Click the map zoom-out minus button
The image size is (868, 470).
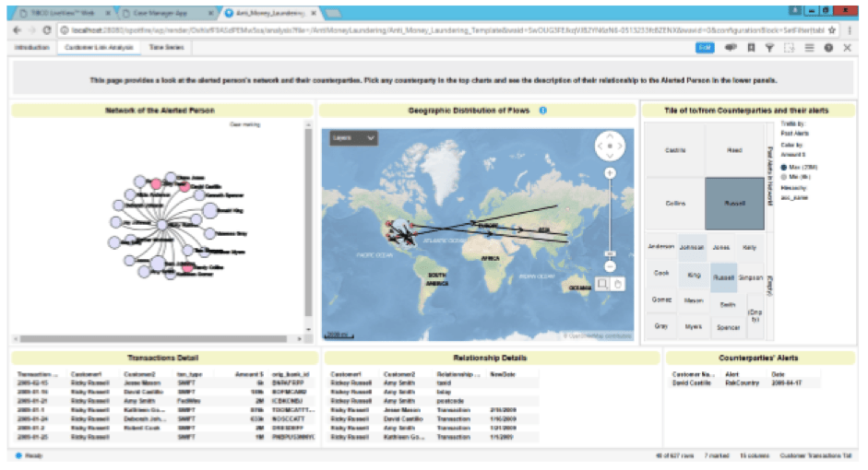click(610, 266)
